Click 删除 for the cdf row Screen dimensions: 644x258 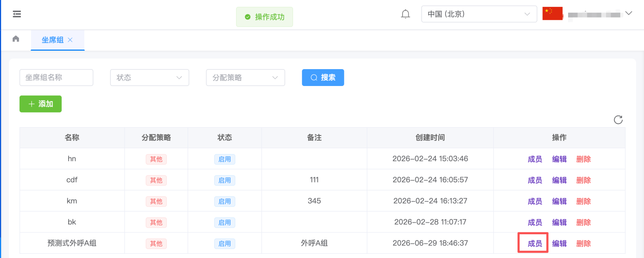(x=583, y=180)
